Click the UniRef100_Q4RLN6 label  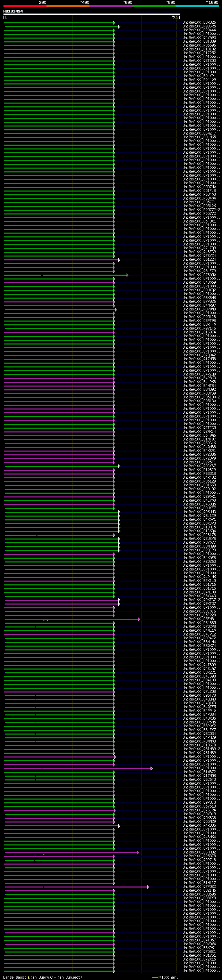click(x=199, y=577)
